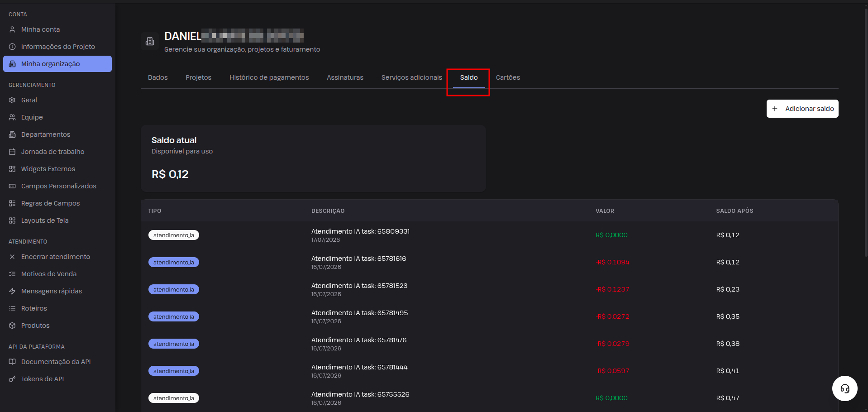The height and width of the screenshot is (412, 868).
Task: Go to Regras de Campos
Action: [x=57, y=203]
